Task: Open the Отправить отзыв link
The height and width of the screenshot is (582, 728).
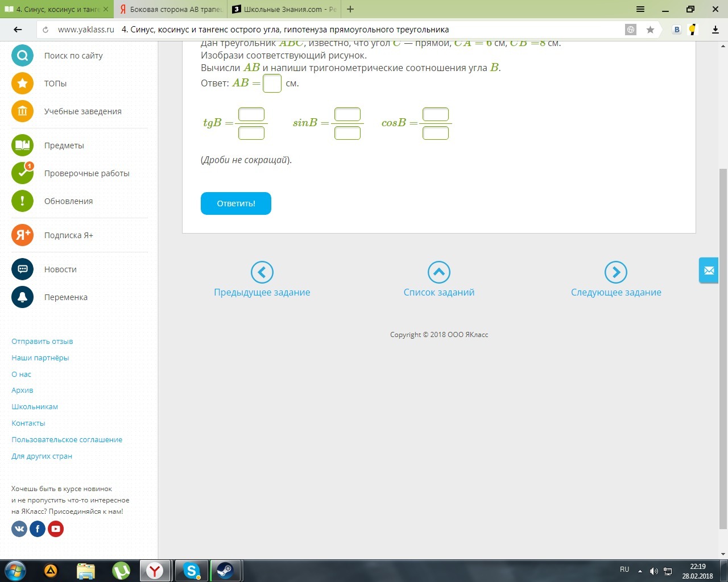Action: pos(42,342)
